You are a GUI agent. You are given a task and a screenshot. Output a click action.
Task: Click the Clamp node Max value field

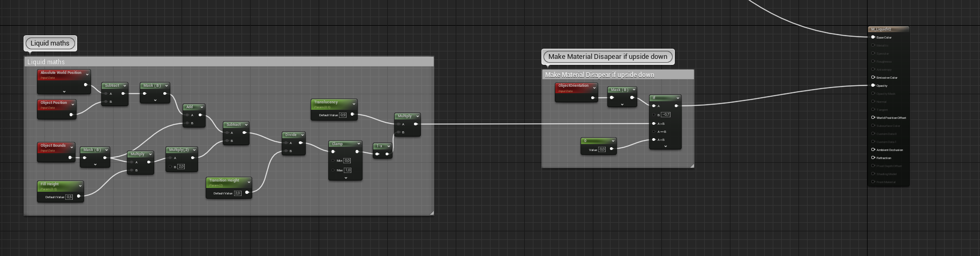[x=348, y=170]
